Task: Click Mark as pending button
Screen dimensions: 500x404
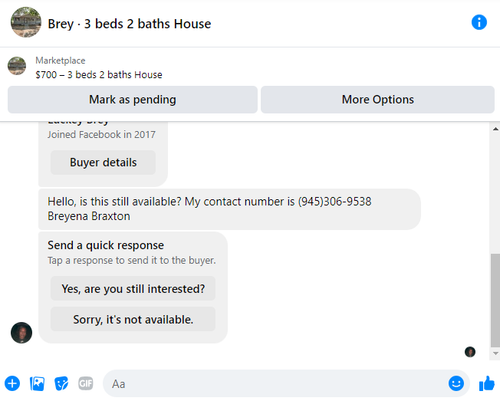Action: pos(133,100)
